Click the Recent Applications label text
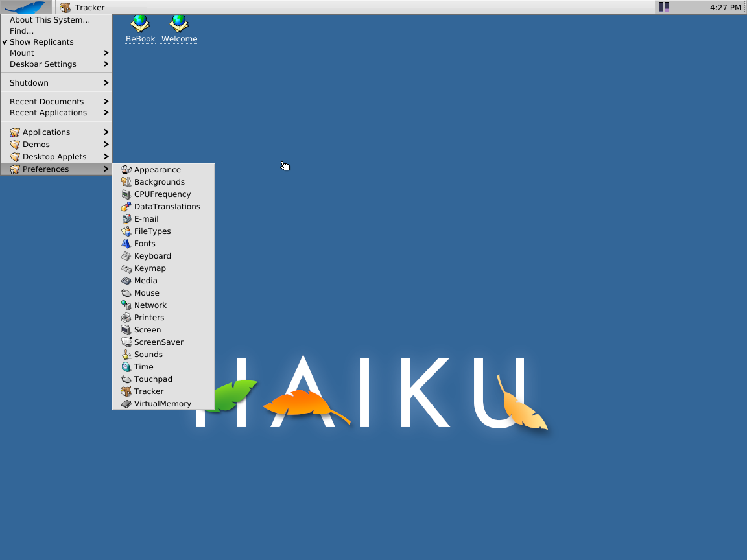The width and height of the screenshot is (747, 560). (48, 113)
